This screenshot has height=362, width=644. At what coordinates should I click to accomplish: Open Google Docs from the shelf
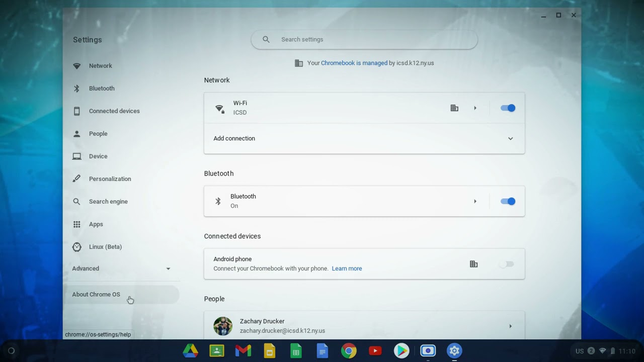(323, 351)
